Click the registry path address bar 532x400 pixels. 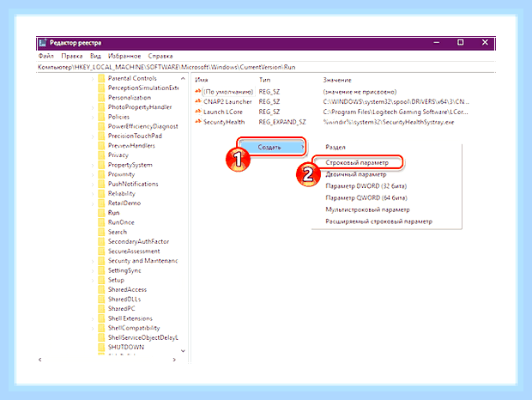(x=266, y=67)
